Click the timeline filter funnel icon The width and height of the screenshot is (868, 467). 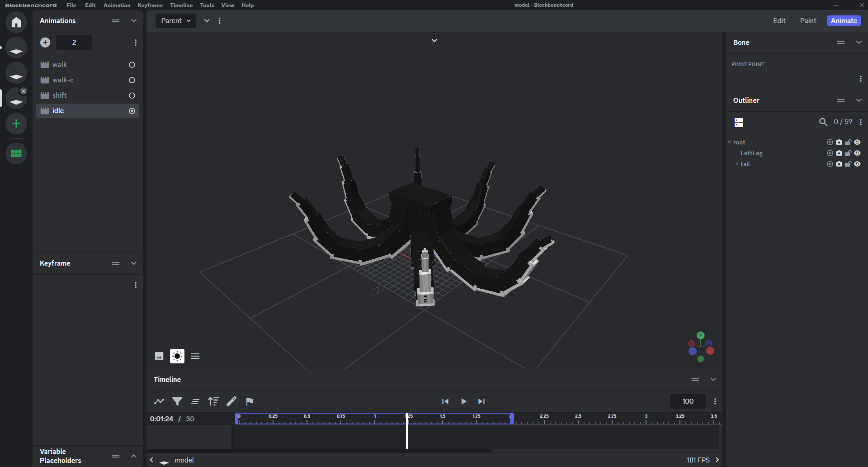pyautogui.click(x=177, y=401)
